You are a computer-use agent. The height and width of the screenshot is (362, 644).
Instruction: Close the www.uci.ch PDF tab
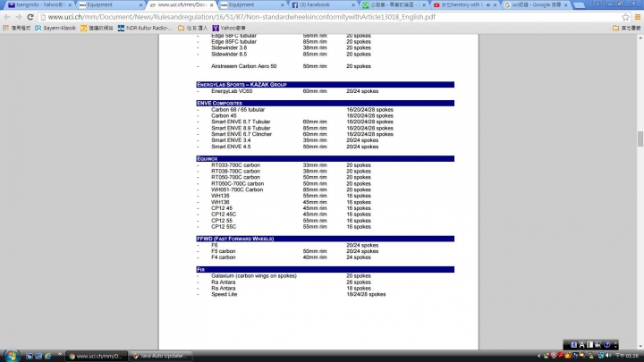click(211, 5)
